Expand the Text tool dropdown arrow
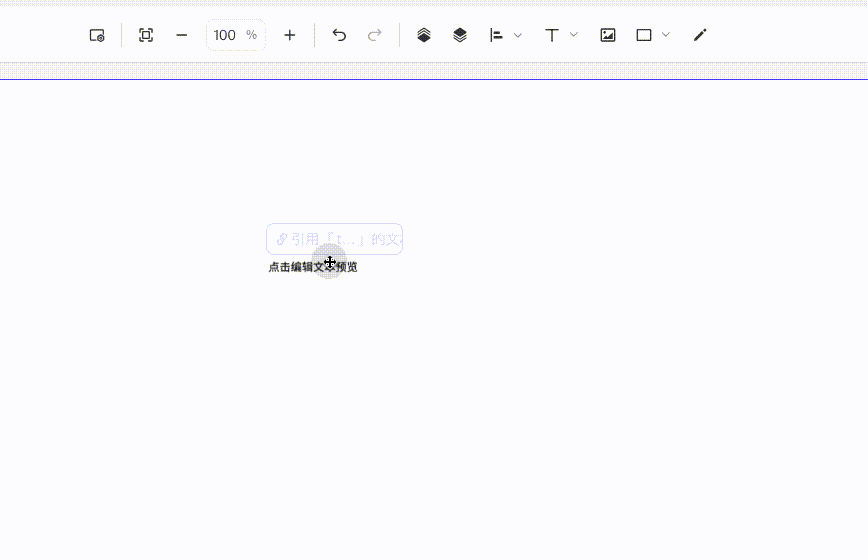 click(574, 34)
